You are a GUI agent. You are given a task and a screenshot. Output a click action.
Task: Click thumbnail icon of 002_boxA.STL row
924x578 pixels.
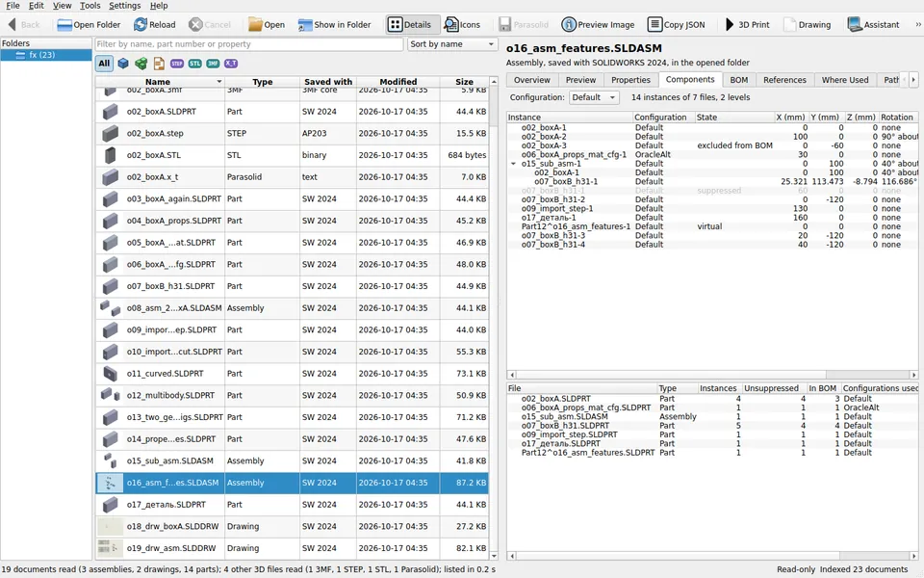point(110,155)
